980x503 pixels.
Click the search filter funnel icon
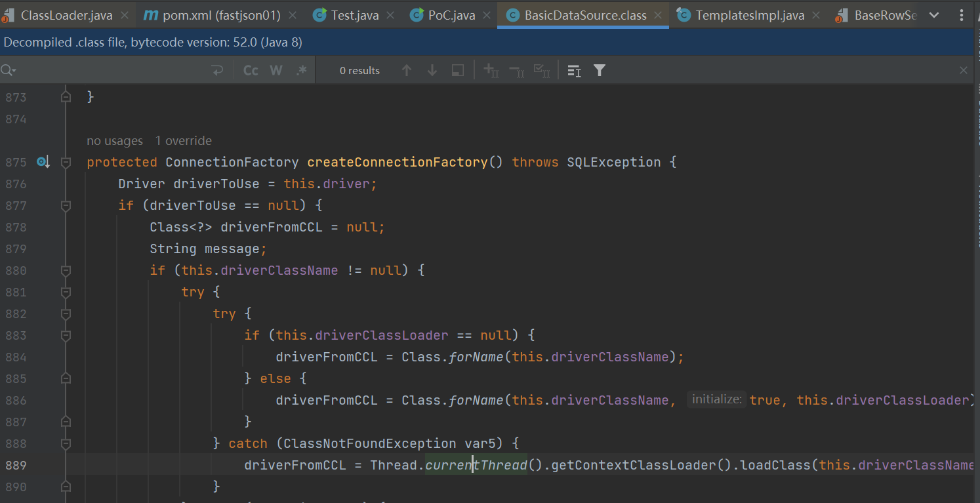(x=599, y=71)
